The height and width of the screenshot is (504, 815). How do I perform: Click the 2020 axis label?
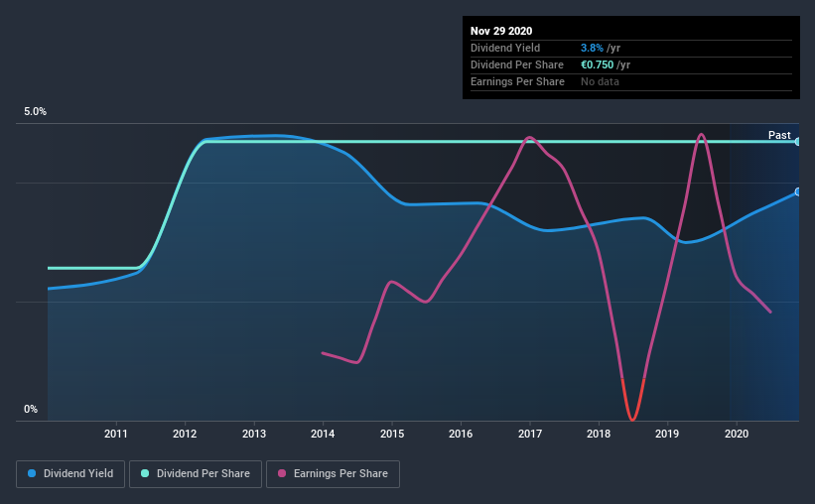(x=737, y=434)
